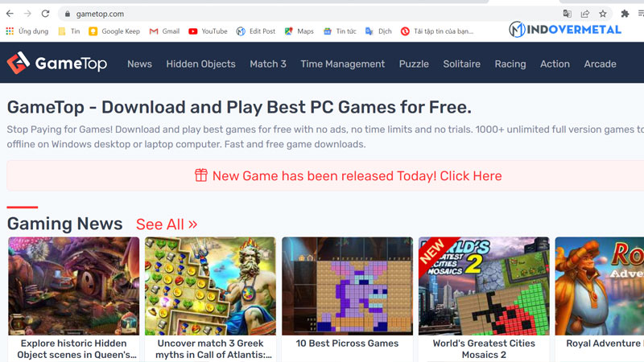
Task: Click the translate page icon
Action: (x=568, y=14)
